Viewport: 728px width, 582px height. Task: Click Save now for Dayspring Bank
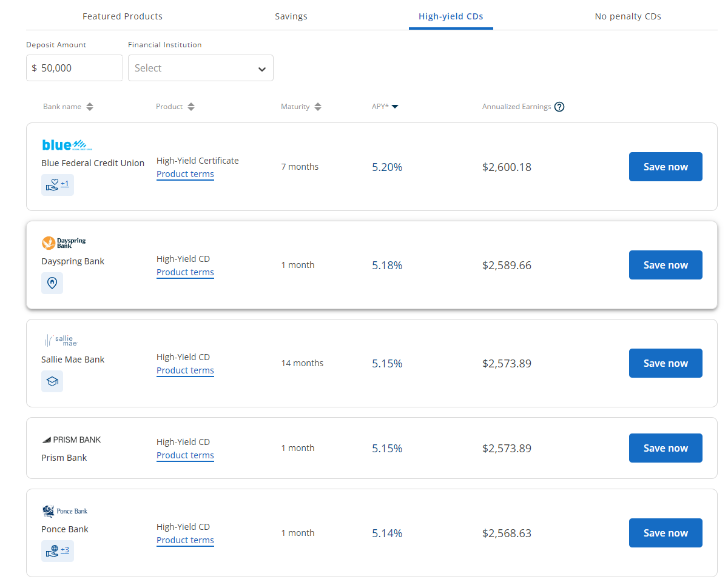666,265
